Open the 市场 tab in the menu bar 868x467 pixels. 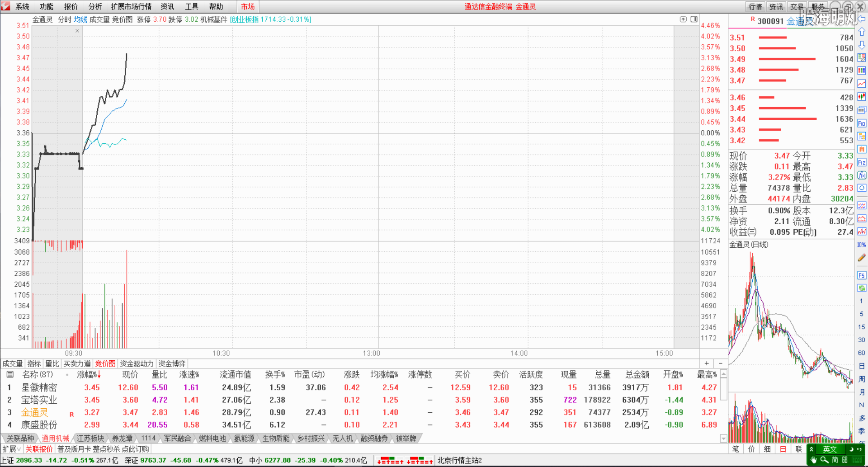[248, 6]
